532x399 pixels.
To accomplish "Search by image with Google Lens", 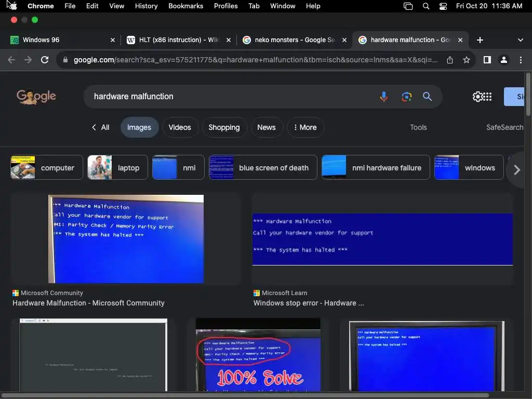I will [x=406, y=97].
